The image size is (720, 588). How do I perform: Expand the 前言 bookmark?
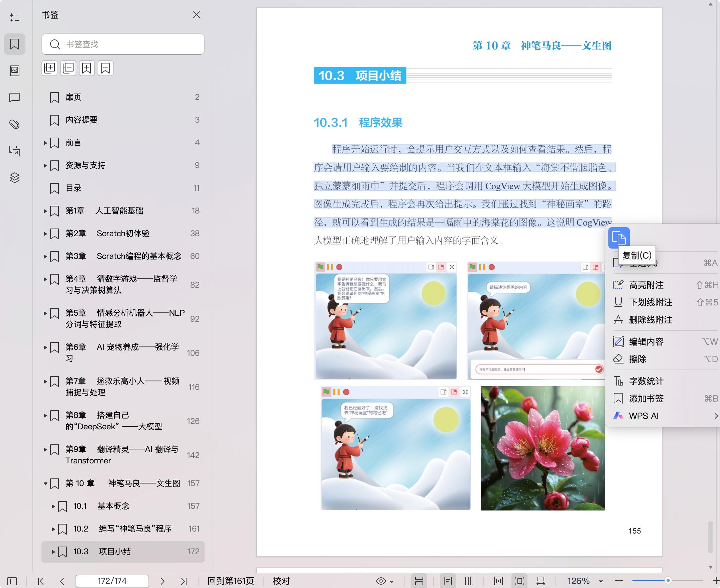(45, 143)
